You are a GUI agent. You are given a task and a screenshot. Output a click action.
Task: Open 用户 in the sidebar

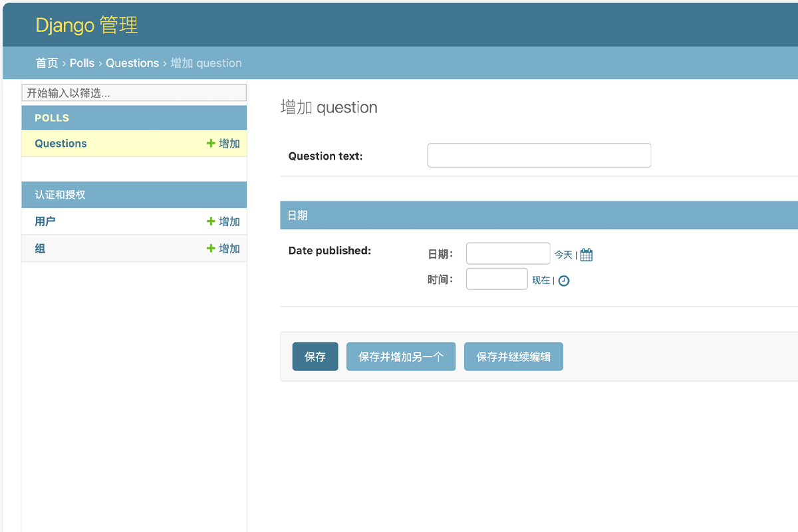(45, 221)
